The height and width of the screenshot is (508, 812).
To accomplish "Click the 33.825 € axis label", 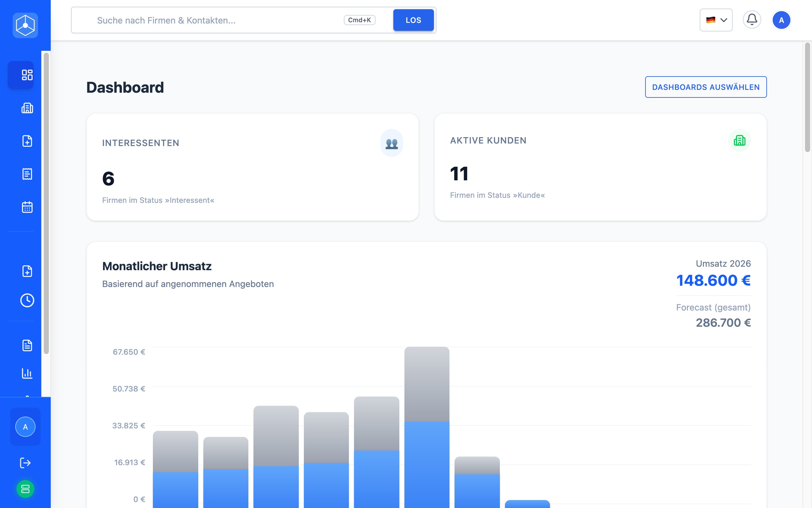I will pos(128,425).
